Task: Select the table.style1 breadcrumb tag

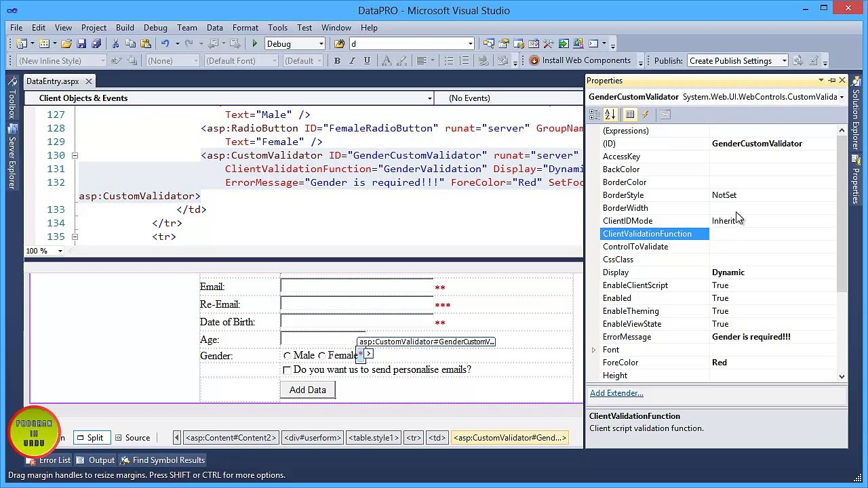Action: click(x=373, y=438)
